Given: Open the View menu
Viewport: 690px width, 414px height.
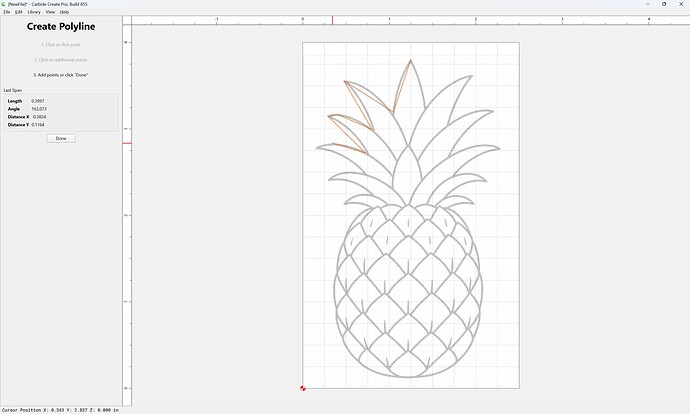Looking at the screenshot, I should (x=50, y=12).
